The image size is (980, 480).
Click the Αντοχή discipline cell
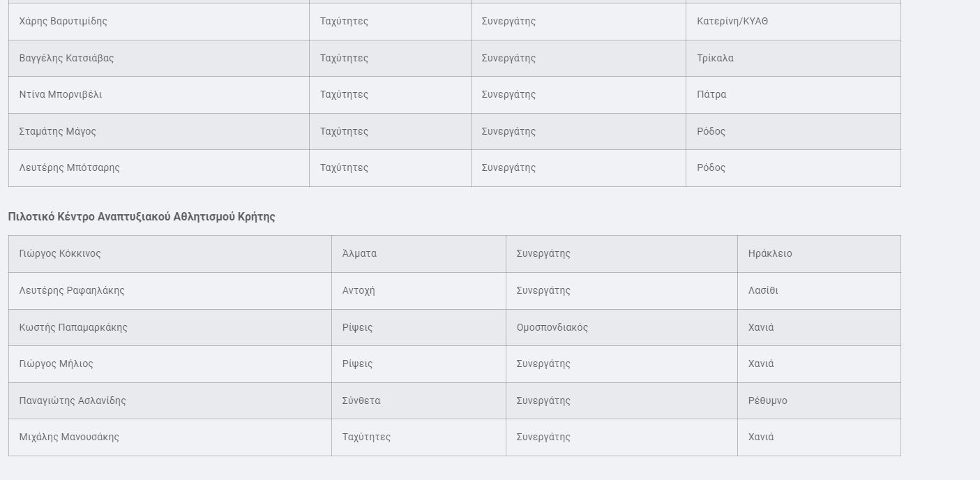(x=359, y=291)
